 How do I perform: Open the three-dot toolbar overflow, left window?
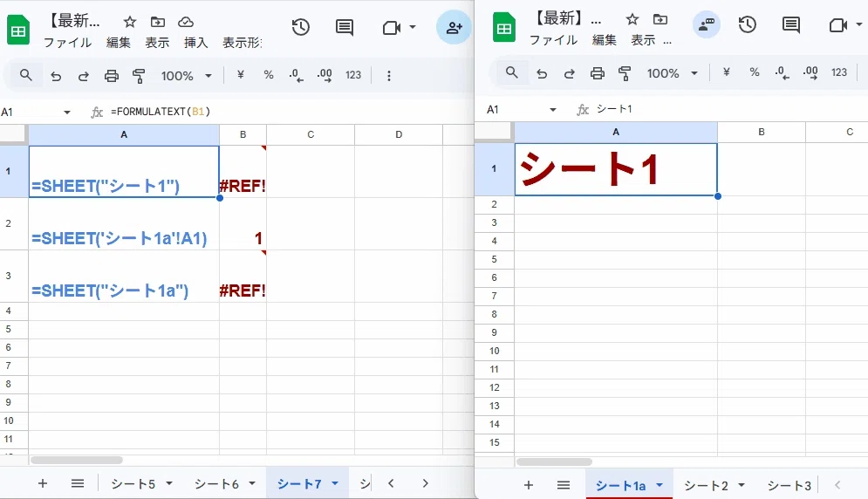click(x=389, y=75)
